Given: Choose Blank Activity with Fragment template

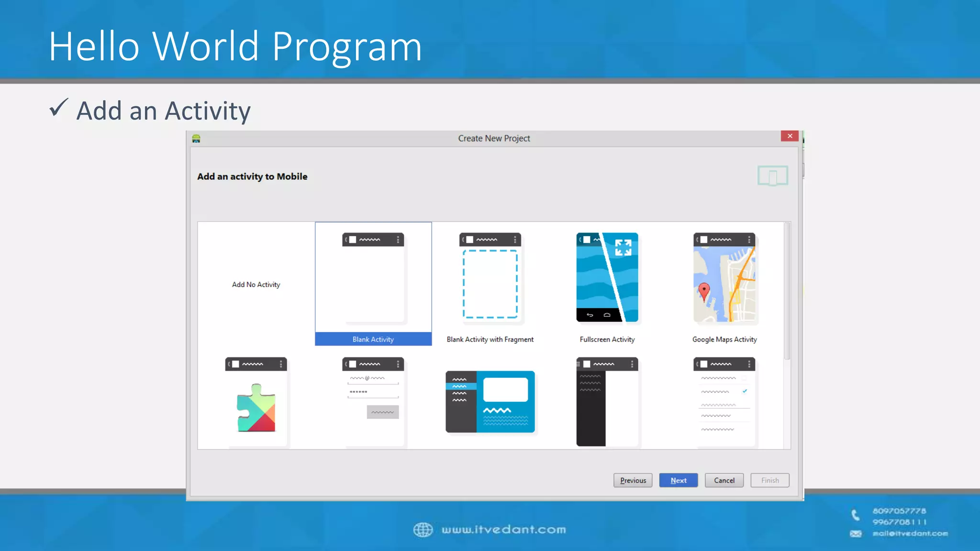Looking at the screenshot, I should point(490,278).
